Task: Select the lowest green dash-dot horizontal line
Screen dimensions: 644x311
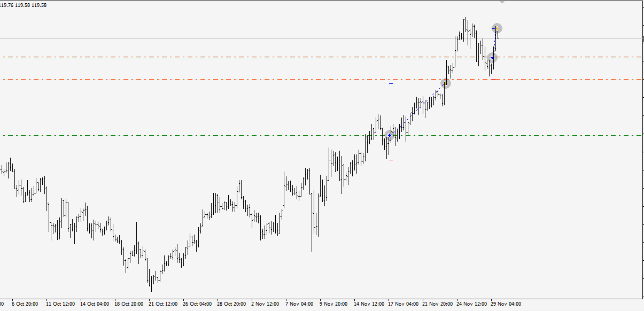Action: 321,135
